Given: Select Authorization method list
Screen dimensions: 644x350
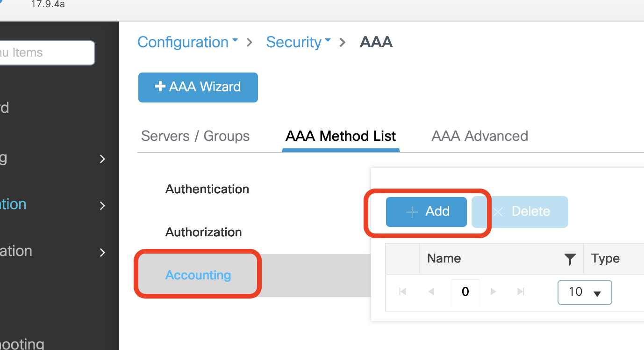Looking at the screenshot, I should pos(203,232).
